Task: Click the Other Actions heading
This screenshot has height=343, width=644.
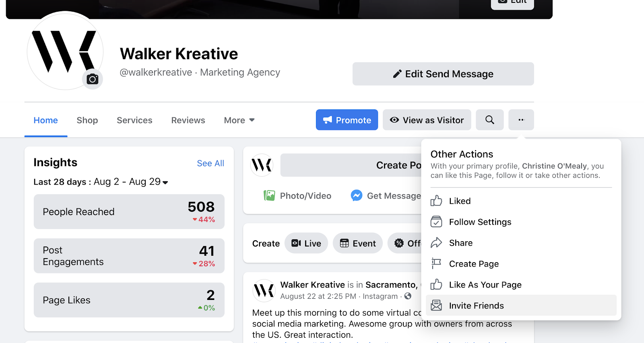Action: [462, 154]
